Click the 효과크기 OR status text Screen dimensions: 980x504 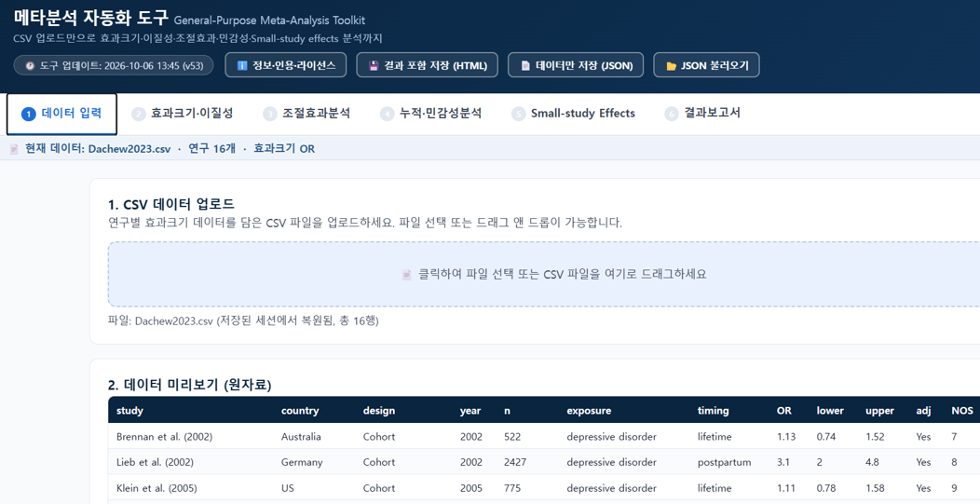click(x=284, y=149)
